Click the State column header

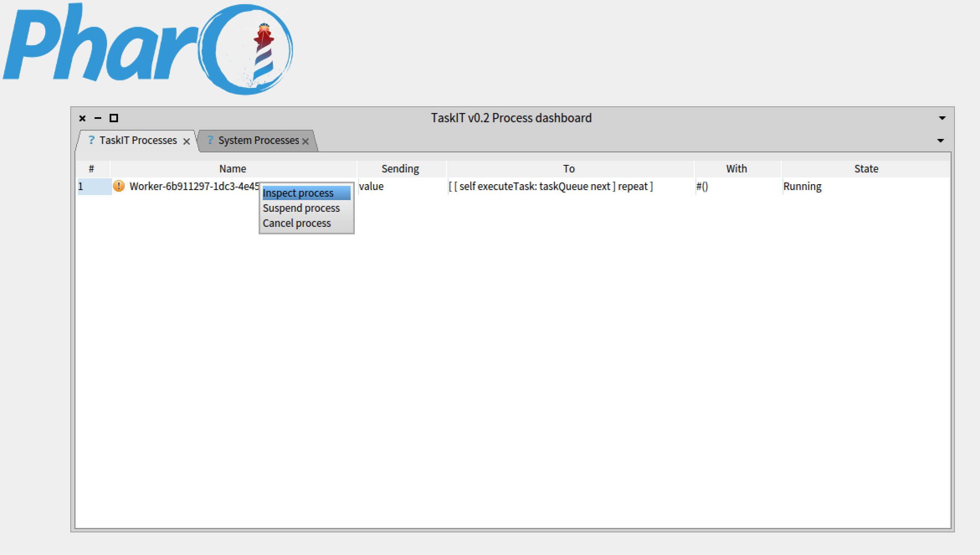pyautogui.click(x=866, y=169)
